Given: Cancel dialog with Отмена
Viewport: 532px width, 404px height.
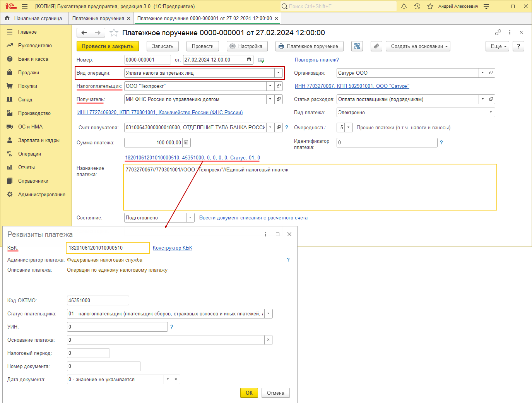Looking at the screenshot, I should click(x=275, y=393).
